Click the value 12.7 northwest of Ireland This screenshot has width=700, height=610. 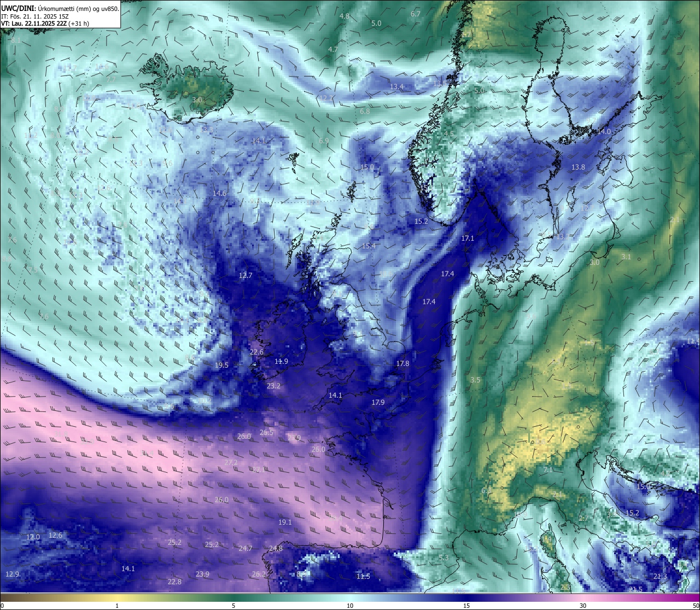(246, 275)
